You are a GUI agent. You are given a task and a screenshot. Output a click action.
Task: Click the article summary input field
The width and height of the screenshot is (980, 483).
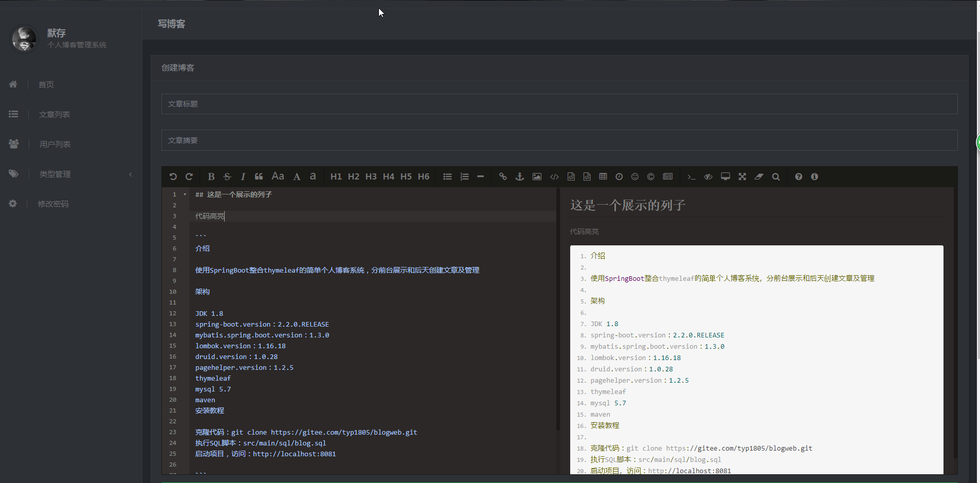click(x=559, y=140)
